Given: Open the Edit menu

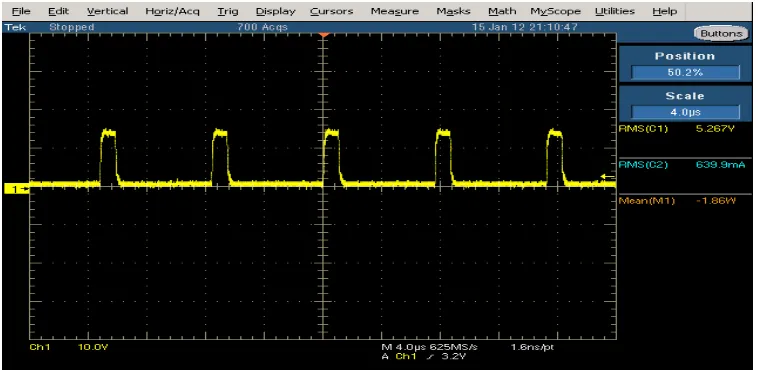Looking at the screenshot, I should [x=58, y=11].
